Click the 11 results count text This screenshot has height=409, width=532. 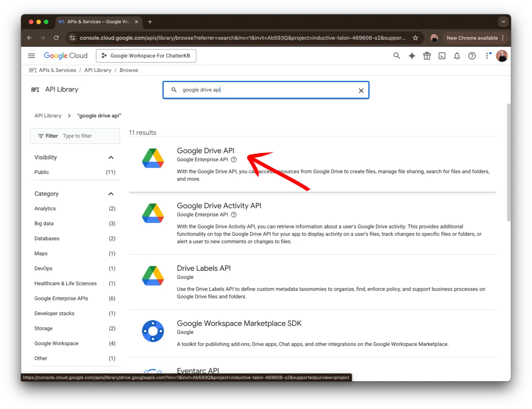(142, 133)
